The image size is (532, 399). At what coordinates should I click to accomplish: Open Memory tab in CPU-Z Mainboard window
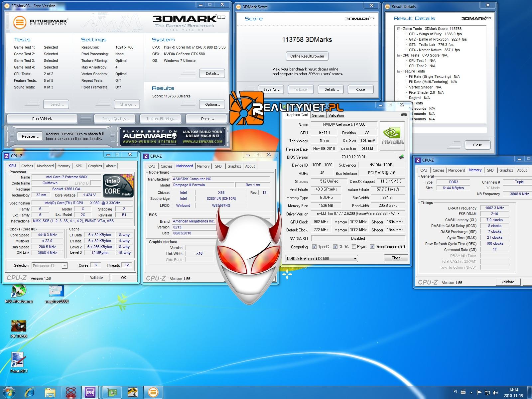point(203,166)
